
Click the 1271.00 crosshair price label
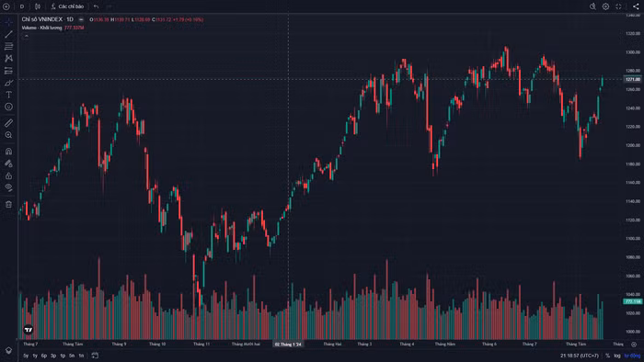pos(633,79)
